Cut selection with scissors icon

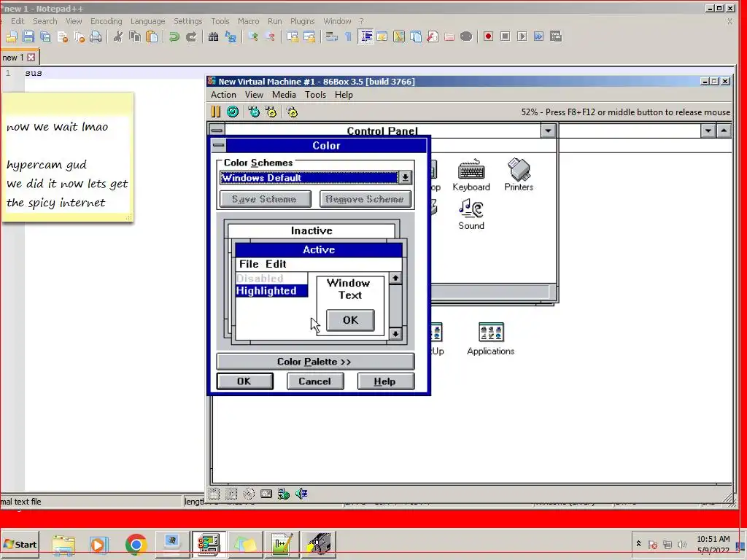117,36
